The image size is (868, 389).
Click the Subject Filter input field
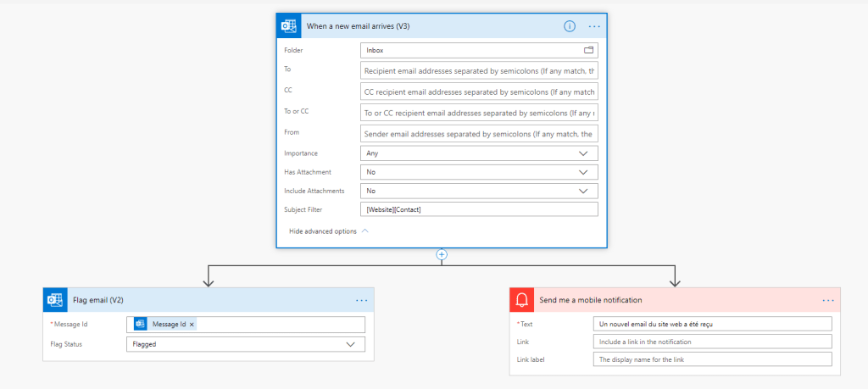[479, 209]
